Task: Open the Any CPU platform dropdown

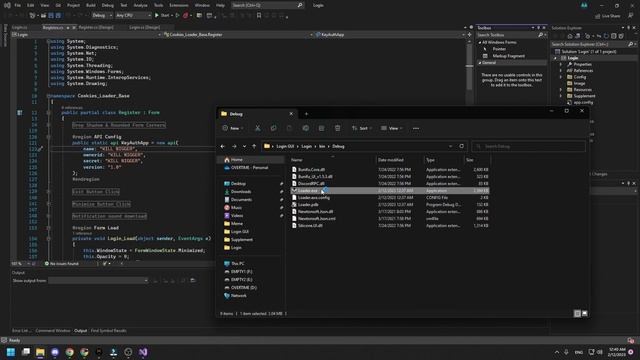Action: tap(133, 15)
